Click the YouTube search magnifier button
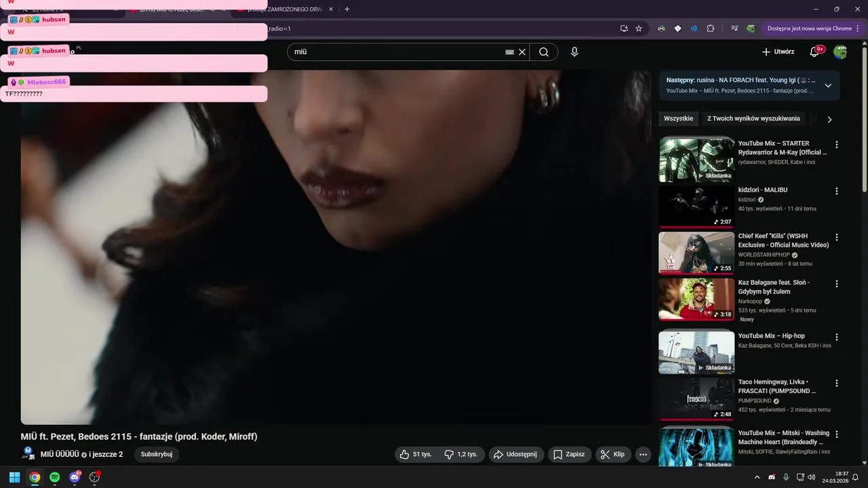Image resolution: width=868 pixels, height=488 pixels. pos(544,52)
